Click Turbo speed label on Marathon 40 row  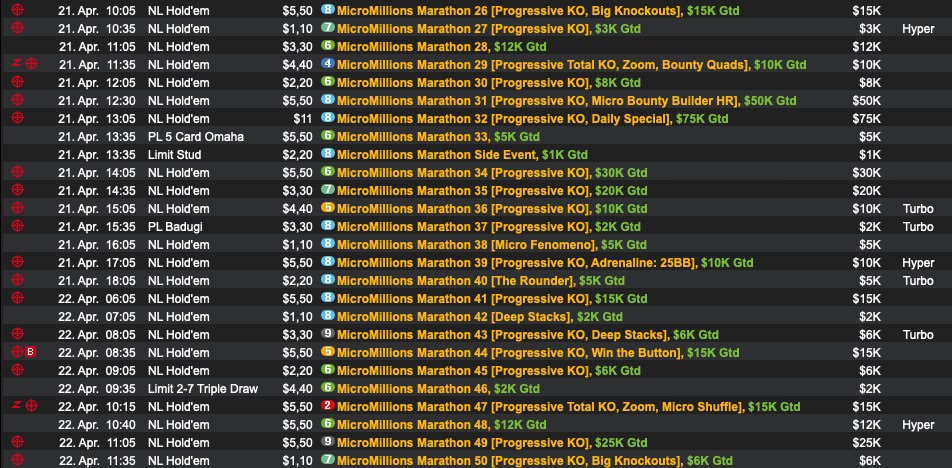click(918, 280)
